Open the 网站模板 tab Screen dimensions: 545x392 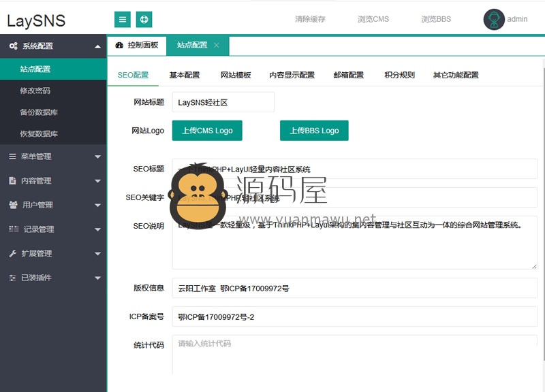pos(236,75)
